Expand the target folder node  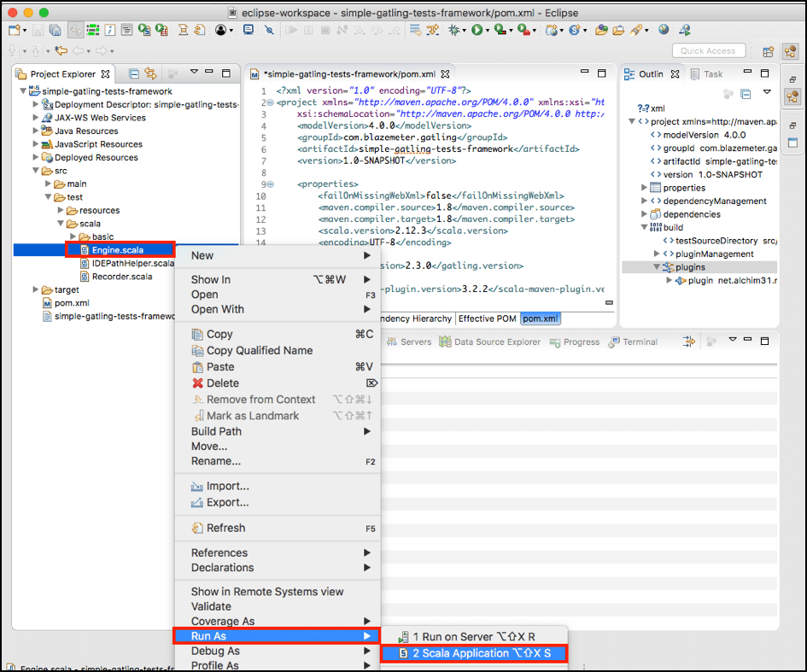coord(35,289)
